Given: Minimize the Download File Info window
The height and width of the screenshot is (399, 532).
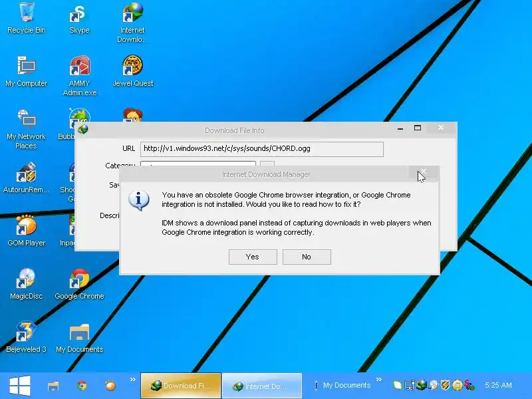Looking at the screenshot, I should [x=400, y=128].
